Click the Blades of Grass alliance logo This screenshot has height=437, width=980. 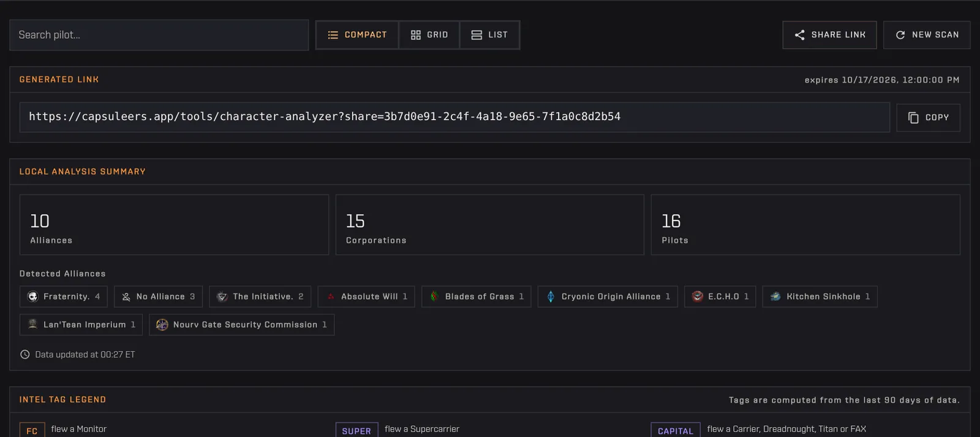pyautogui.click(x=434, y=297)
